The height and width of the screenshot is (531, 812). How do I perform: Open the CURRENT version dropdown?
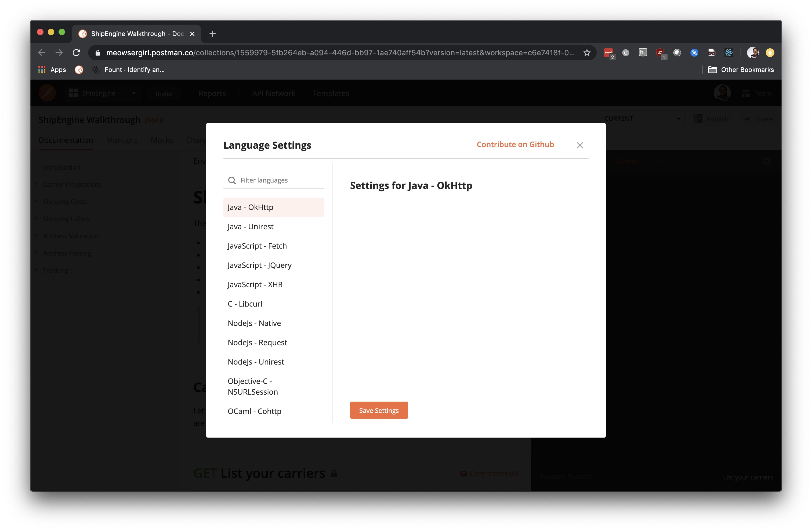[x=641, y=118]
